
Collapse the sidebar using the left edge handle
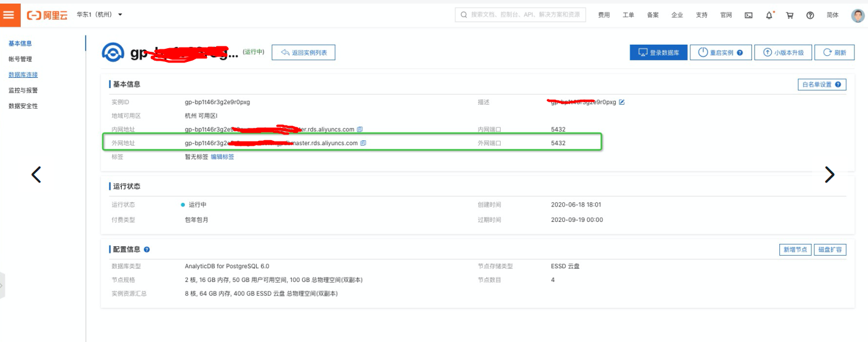(x=2, y=286)
